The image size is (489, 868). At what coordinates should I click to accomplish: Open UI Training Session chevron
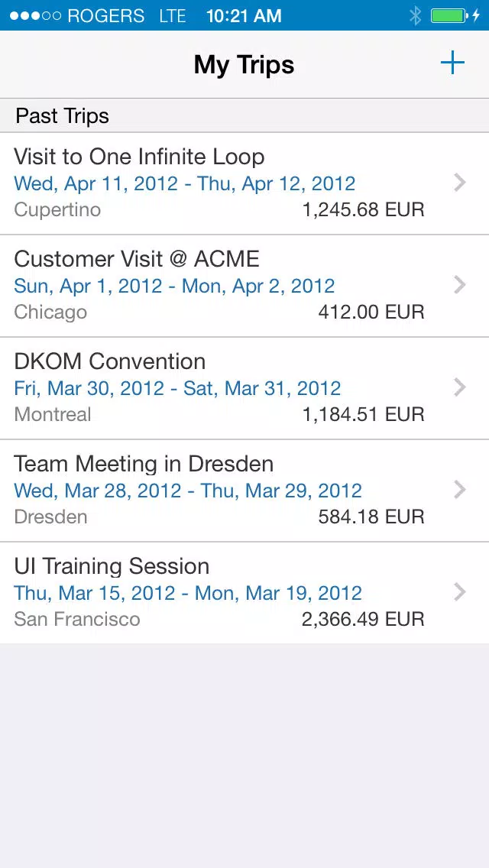459,592
